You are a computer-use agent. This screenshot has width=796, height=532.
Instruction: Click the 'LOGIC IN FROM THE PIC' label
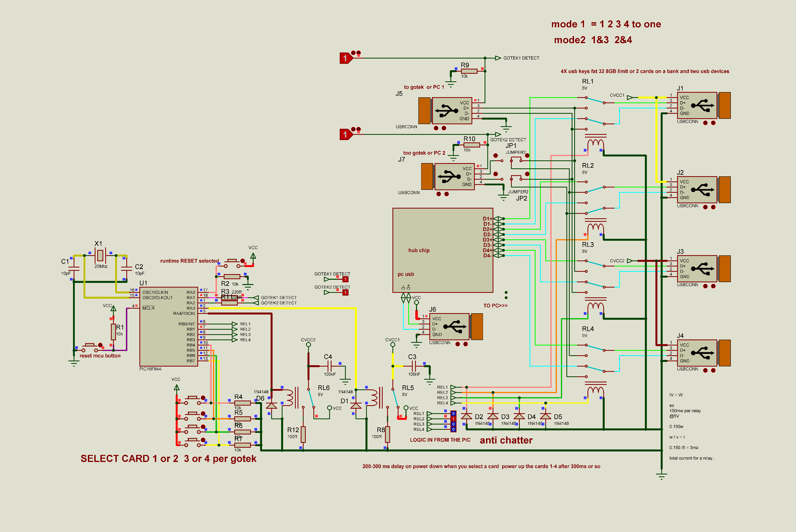(440, 440)
